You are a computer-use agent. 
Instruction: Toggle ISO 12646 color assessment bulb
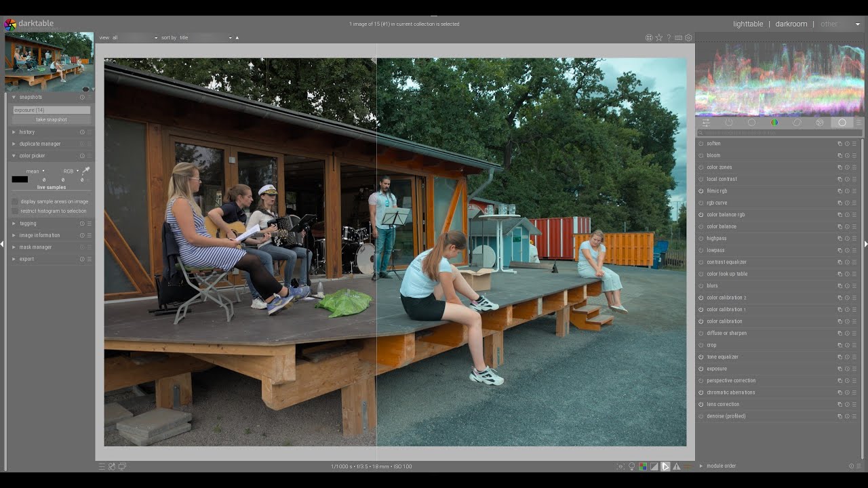click(631, 466)
